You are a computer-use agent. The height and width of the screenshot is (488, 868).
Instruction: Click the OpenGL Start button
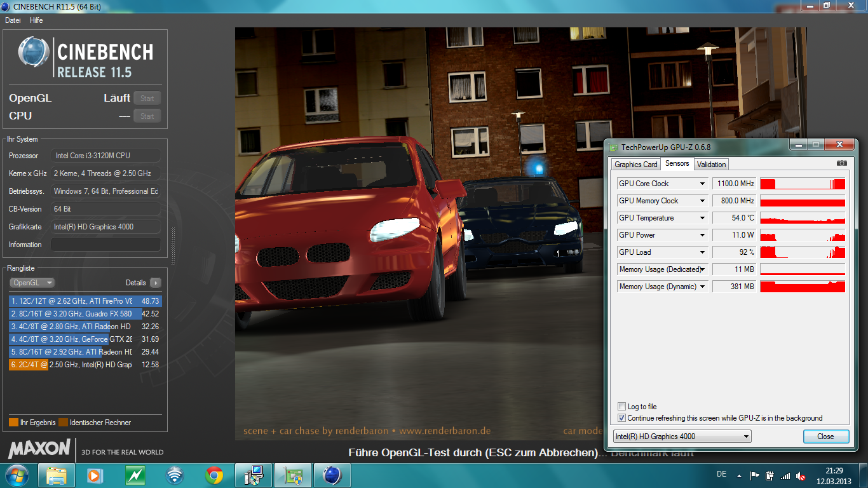click(x=147, y=98)
